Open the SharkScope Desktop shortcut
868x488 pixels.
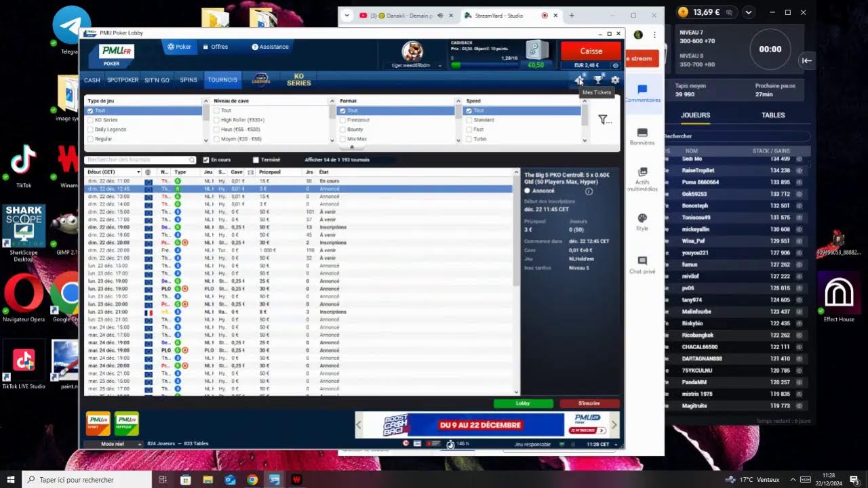tap(24, 234)
